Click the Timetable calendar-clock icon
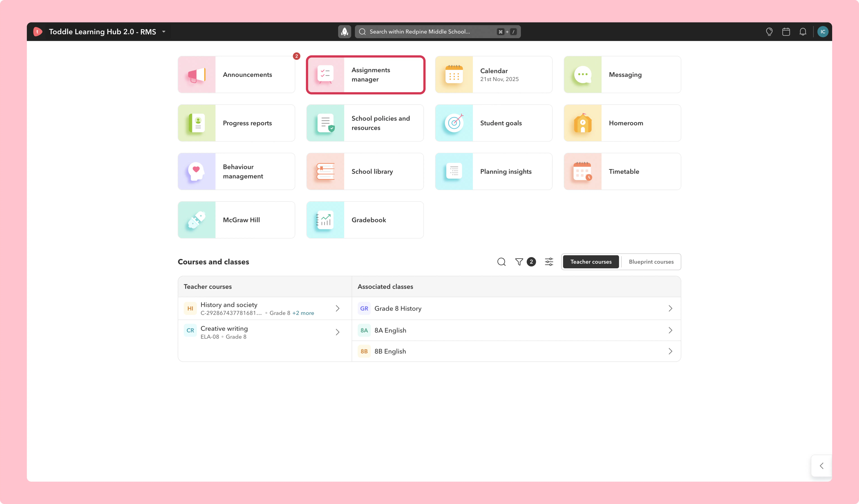Screen dimensions: 859x504 [583, 171]
